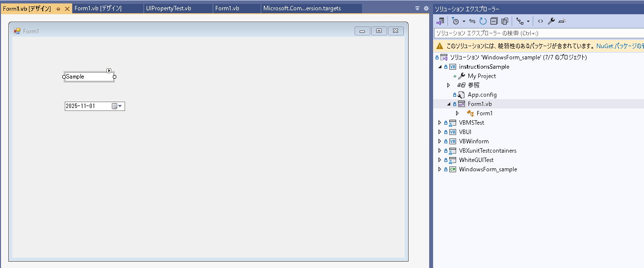Click the file nesting hierarchy icon
This screenshot has height=268, width=644.
pos(520,21)
